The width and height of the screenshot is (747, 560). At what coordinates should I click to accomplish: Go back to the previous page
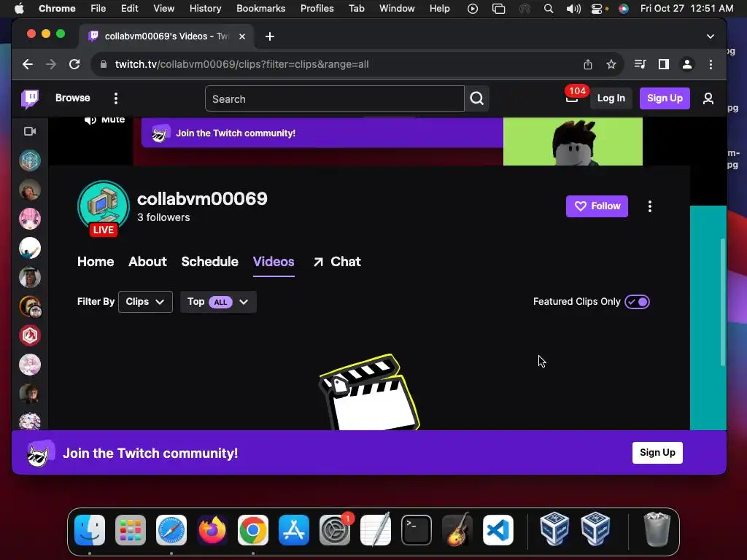click(x=28, y=64)
